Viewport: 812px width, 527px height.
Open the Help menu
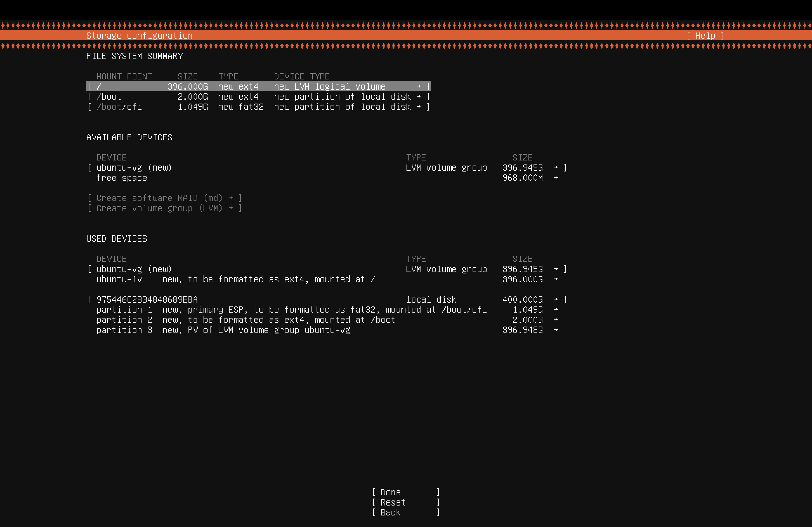tap(705, 36)
